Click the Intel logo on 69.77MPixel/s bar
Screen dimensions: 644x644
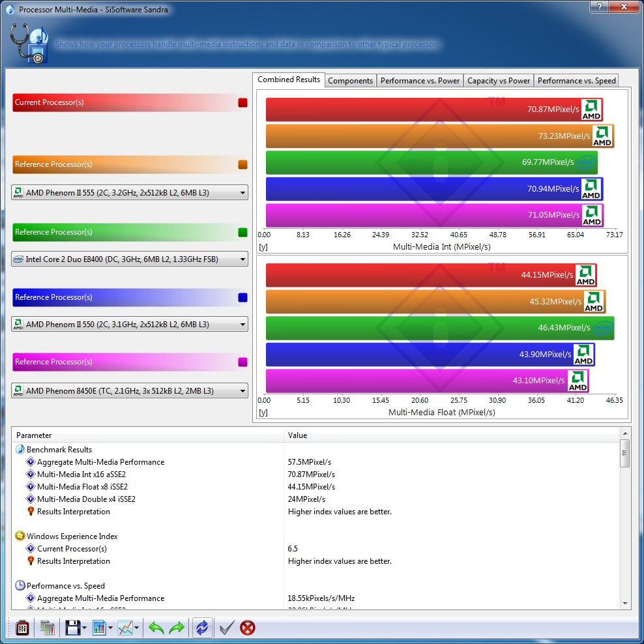(585, 162)
